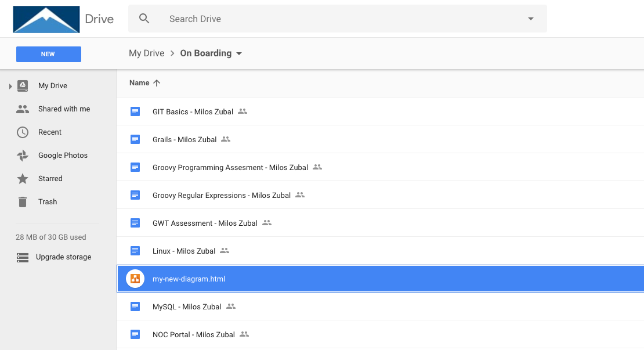
Task: Open the Trash bin icon
Action: (23, 202)
